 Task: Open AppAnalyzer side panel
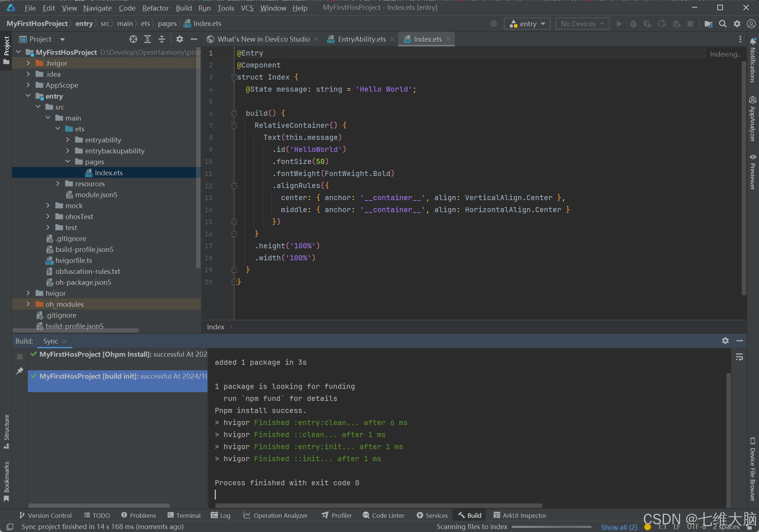[x=753, y=119]
